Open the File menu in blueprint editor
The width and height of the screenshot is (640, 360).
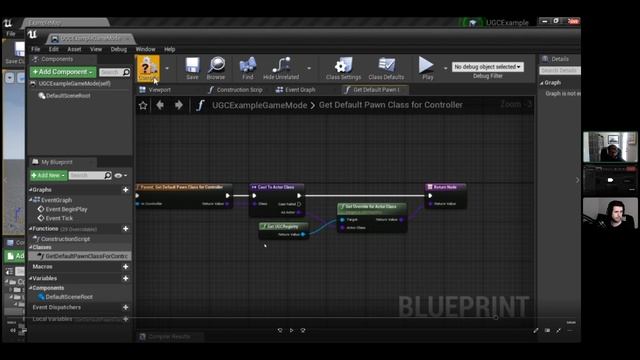tap(36, 49)
